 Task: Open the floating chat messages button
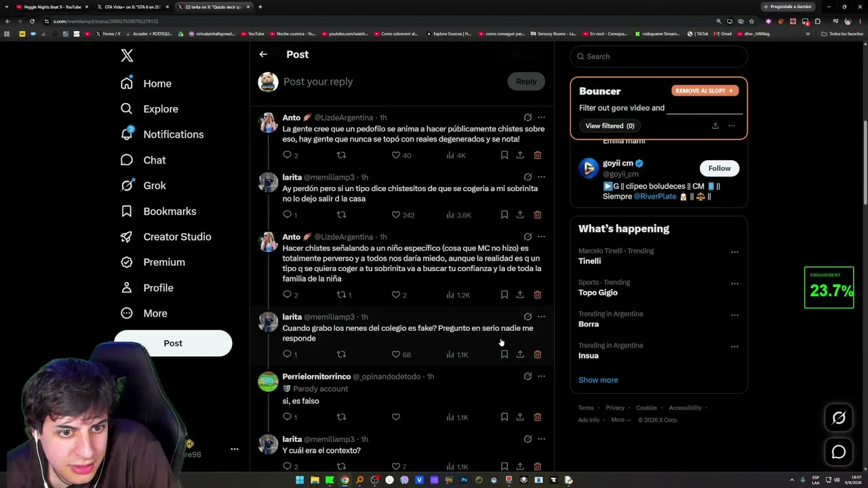[839, 452]
